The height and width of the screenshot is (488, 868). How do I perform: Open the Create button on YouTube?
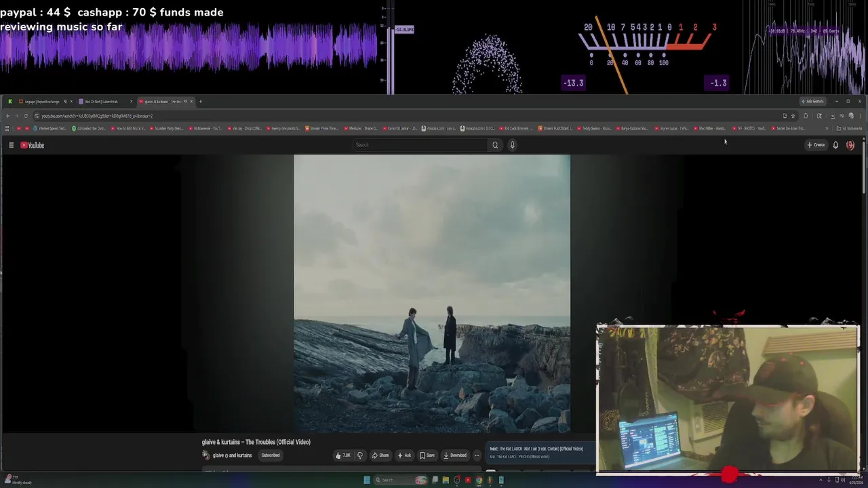click(816, 145)
